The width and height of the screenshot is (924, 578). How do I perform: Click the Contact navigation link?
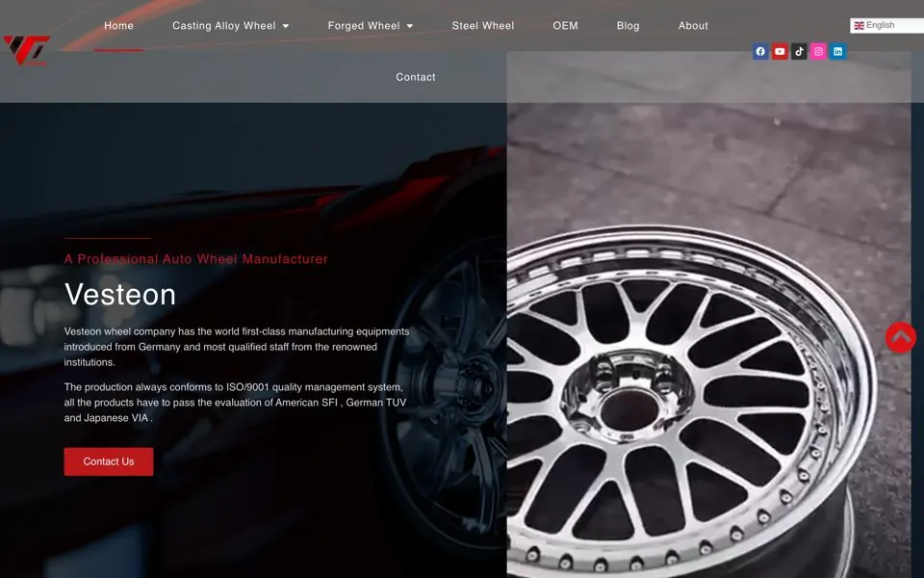click(x=416, y=77)
